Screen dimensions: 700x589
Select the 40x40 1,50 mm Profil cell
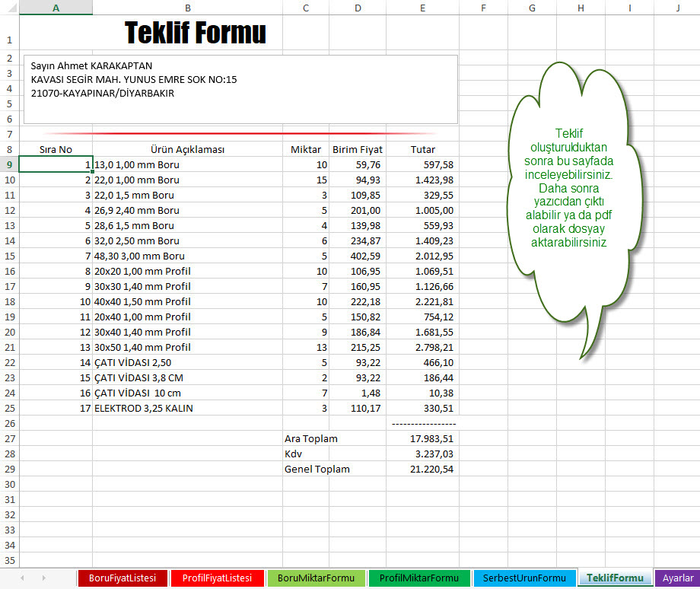(187, 301)
